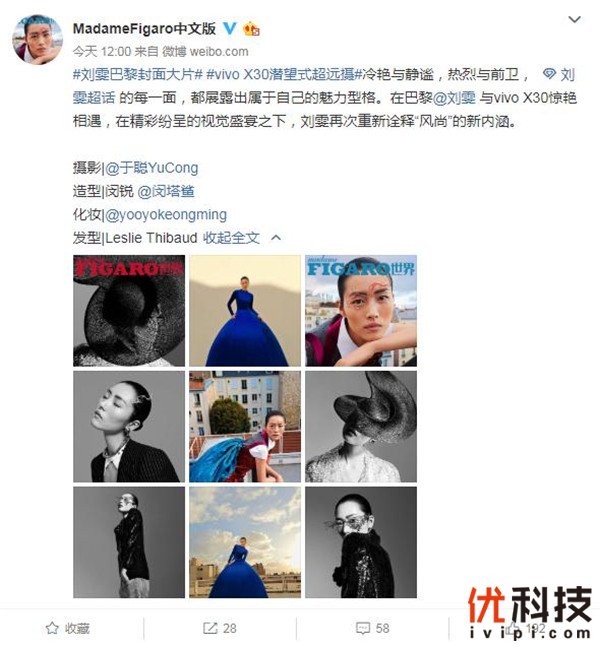
Task: Open mention @yooyokeongming
Action: 166,215
